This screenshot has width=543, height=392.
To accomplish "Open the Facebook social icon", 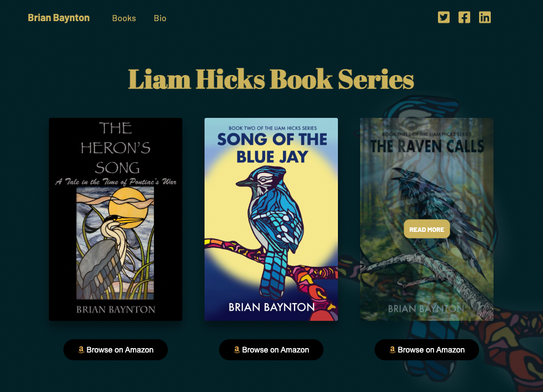I will click(464, 17).
